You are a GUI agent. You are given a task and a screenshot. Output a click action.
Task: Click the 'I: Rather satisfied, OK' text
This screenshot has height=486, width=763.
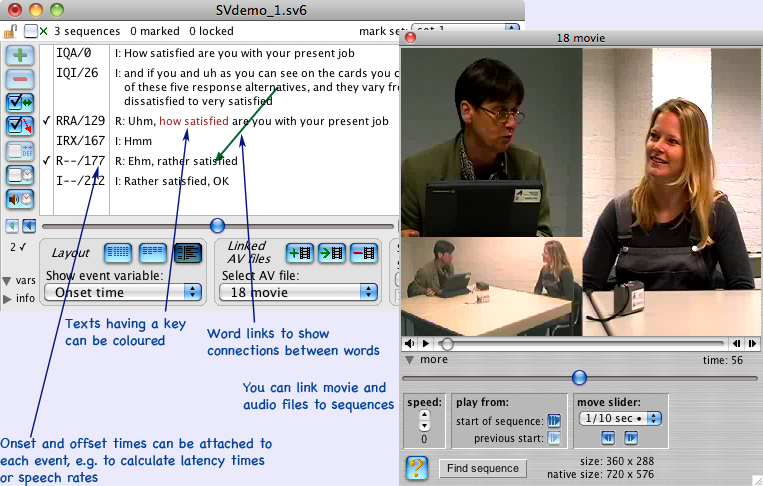(x=172, y=181)
